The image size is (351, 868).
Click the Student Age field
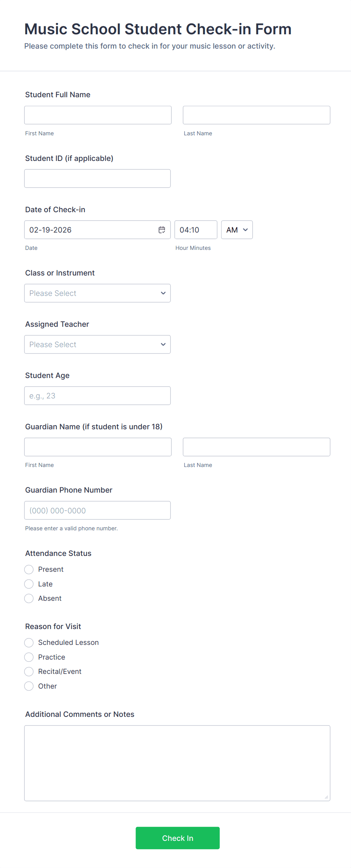pyautogui.click(x=97, y=396)
